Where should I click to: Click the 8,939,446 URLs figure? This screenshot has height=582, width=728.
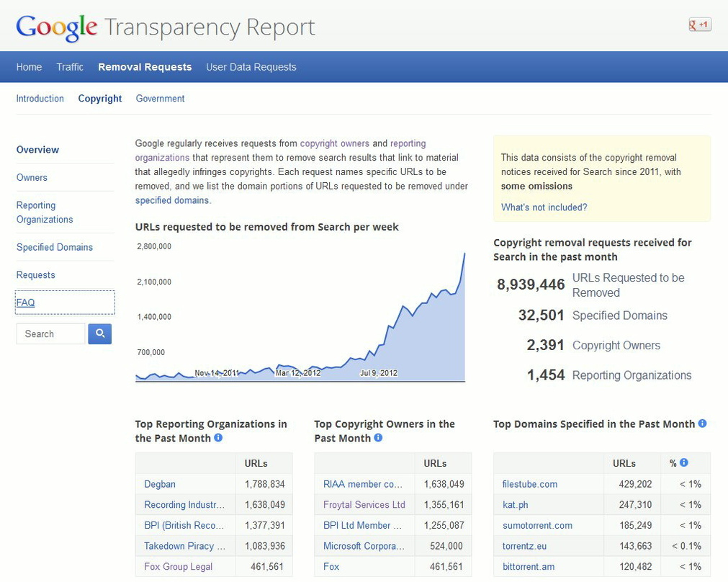click(531, 285)
